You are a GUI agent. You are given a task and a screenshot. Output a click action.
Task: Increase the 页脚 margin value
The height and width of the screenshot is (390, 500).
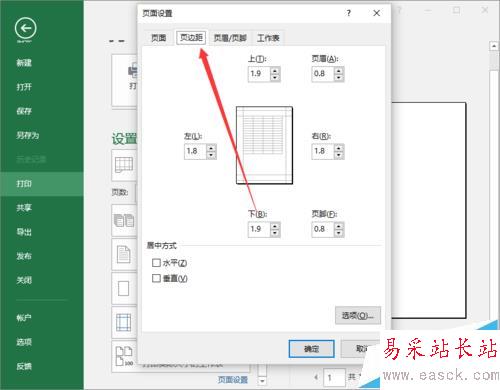[339, 226]
